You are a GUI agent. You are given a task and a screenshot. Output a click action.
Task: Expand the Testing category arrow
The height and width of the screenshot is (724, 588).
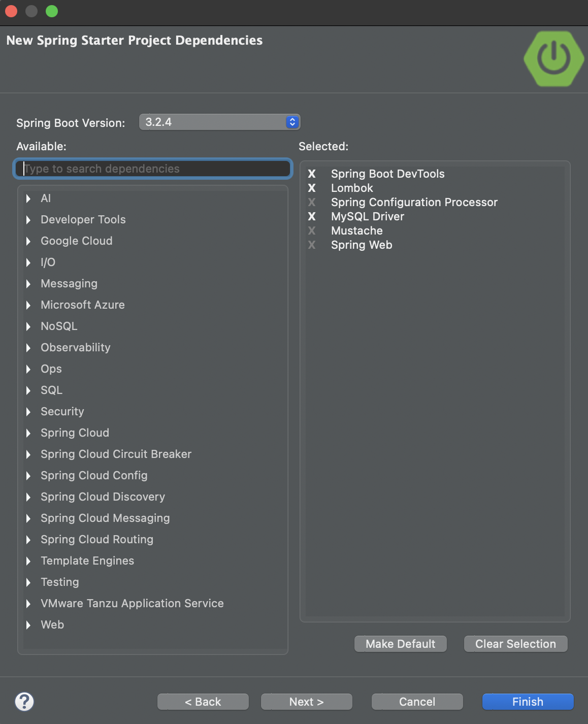pyautogui.click(x=28, y=582)
